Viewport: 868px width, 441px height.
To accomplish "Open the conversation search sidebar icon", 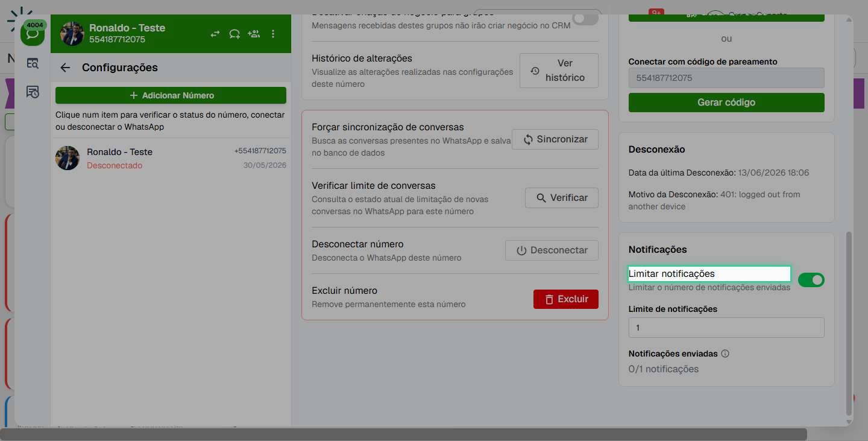I will [x=33, y=63].
